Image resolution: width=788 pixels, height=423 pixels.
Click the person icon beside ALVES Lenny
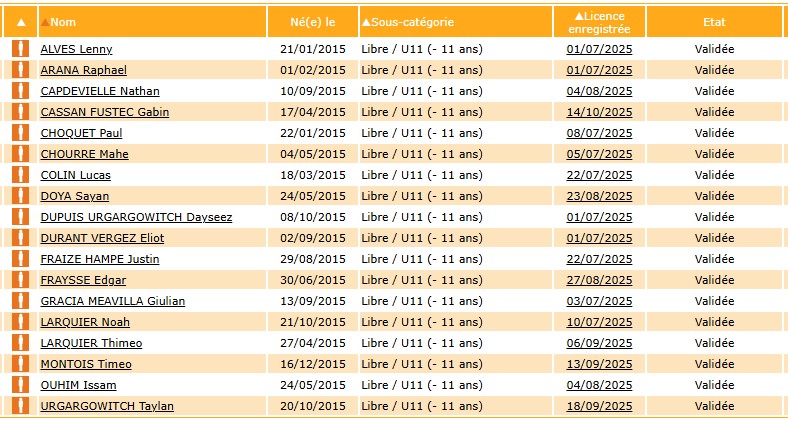click(20, 49)
